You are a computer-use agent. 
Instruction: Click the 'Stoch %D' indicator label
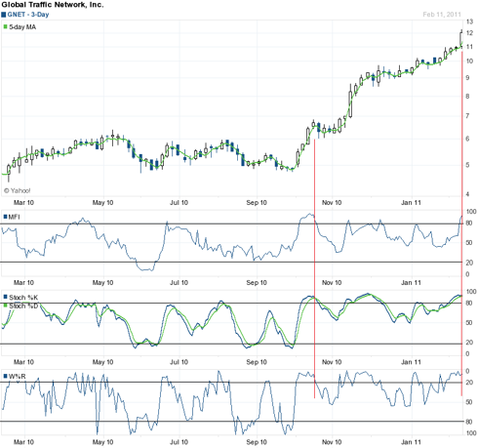[23, 305]
